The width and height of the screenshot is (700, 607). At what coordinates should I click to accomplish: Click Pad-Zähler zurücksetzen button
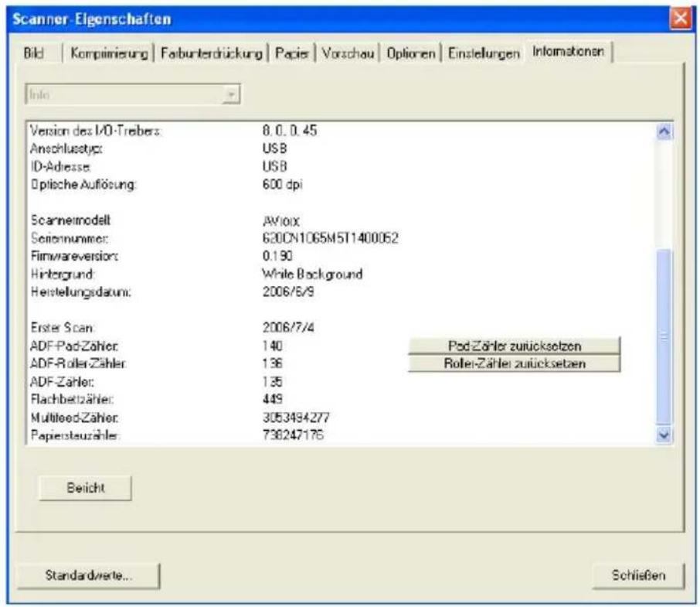[515, 346]
